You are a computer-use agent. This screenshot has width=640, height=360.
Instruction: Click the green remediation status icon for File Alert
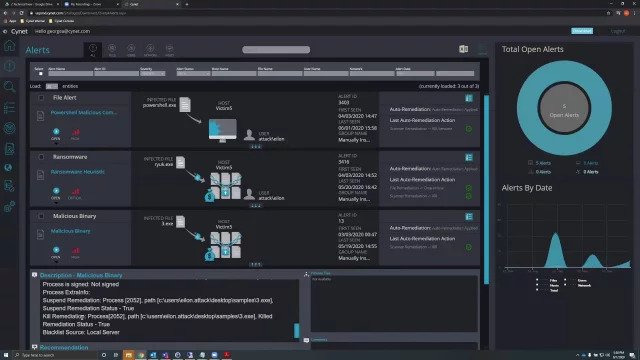[469, 129]
